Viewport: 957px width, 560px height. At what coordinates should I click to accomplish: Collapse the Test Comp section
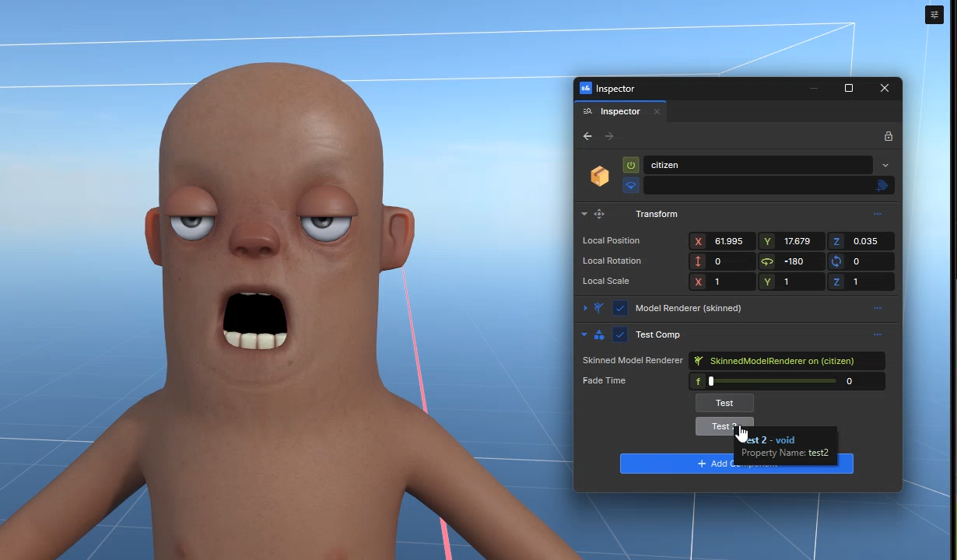(x=584, y=334)
